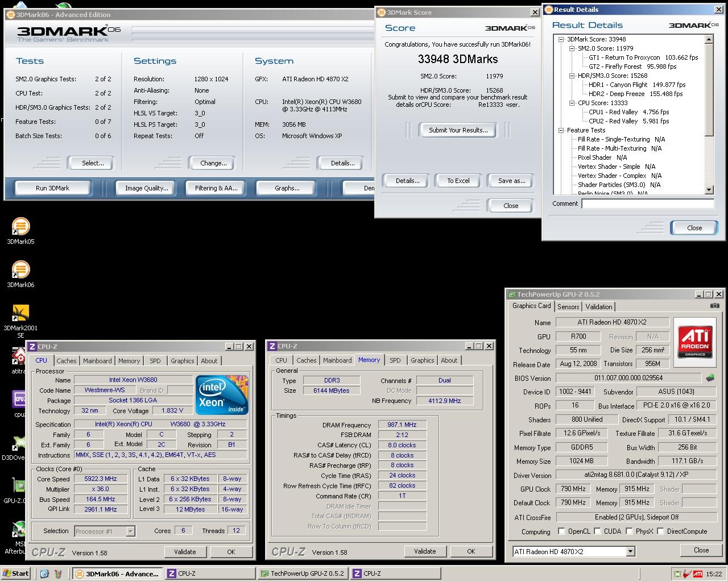Click the Internet Explorer quick launch icon
The height and width of the screenshot is (582, 728).
point(44,573)
